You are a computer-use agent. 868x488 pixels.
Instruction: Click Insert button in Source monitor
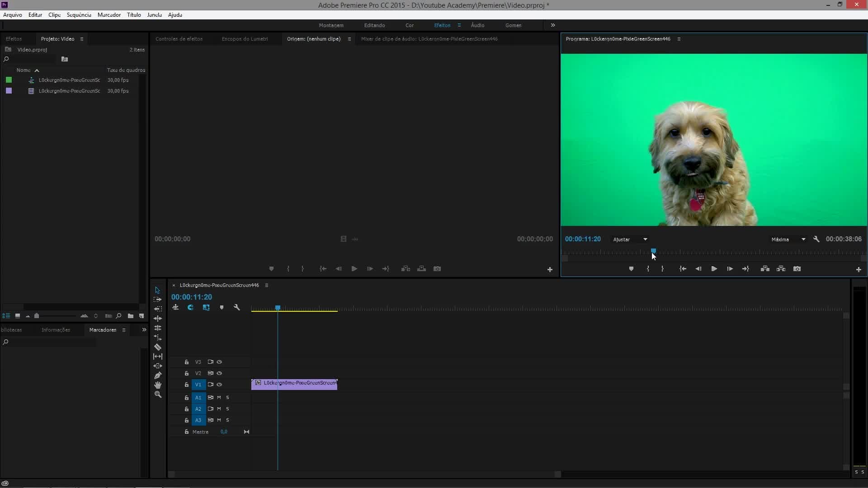point(406,269)
